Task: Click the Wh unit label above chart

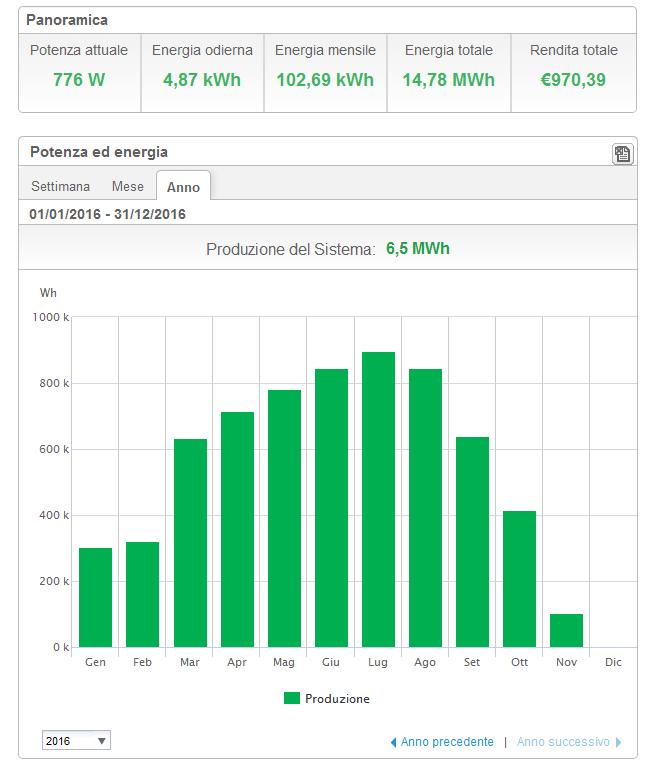Action: [48, 293]
